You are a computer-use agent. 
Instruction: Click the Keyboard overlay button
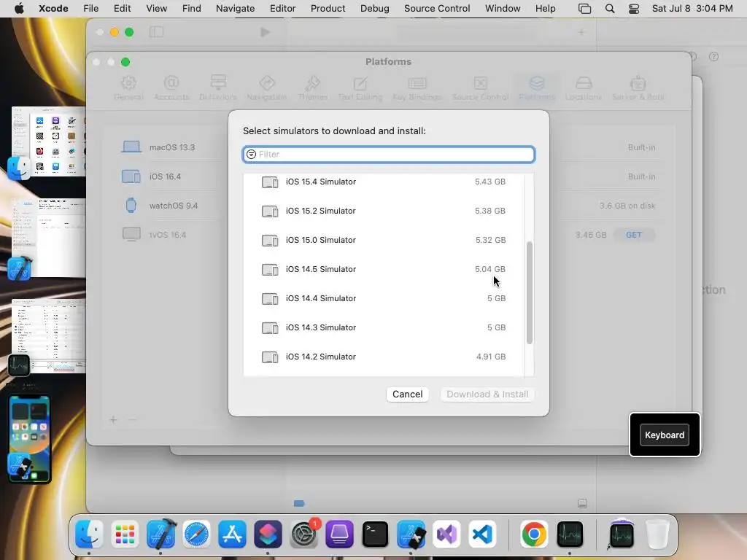[665, 435]
